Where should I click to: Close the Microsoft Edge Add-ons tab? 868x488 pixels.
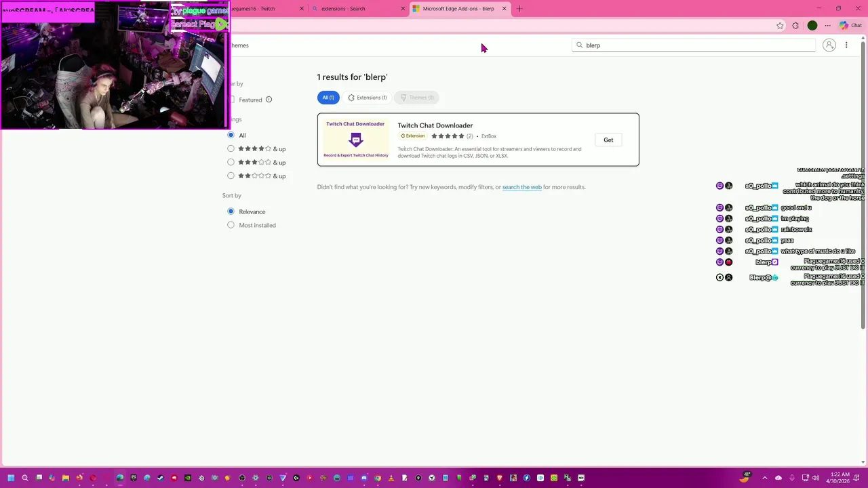pyautogui.click(x=504, y=9)
